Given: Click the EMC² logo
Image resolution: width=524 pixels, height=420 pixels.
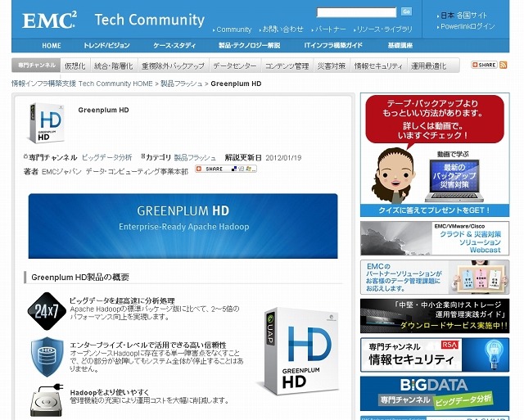Looking at the screenshot, I should [x=49, y=20].
